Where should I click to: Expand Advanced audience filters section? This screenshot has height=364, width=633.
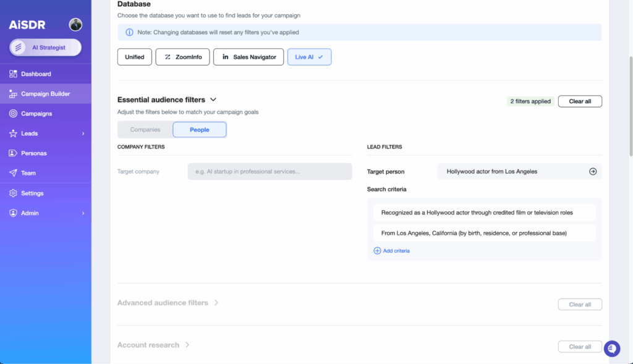[x=216, y=303]
